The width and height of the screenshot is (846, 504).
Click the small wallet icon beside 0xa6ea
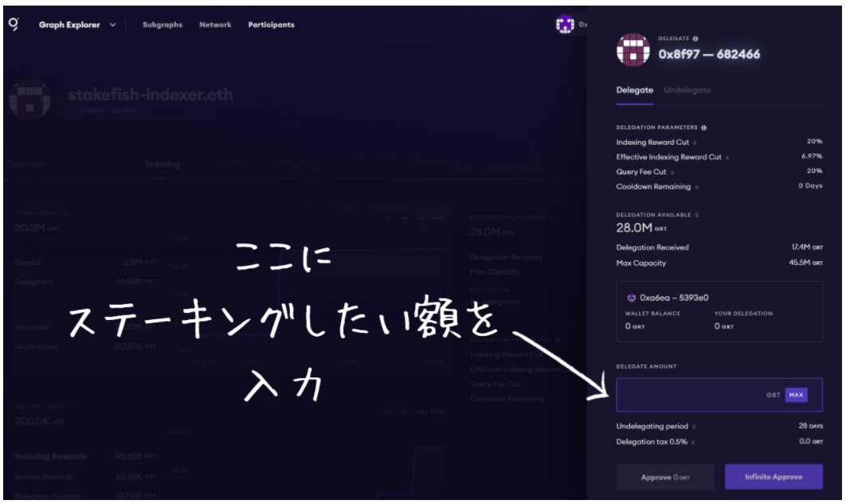pyautogui.click(x=632, y=298)
